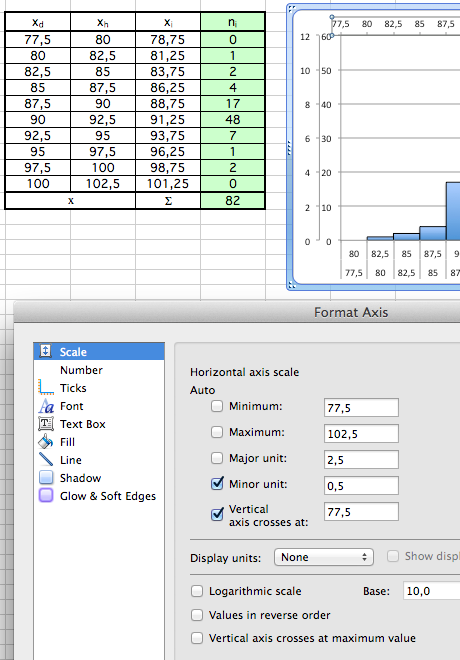This screenshot has height=660, width=460.
Task: Open the Fill paint bucket icon
Action: pyautogui.click(x=46, y=442)
